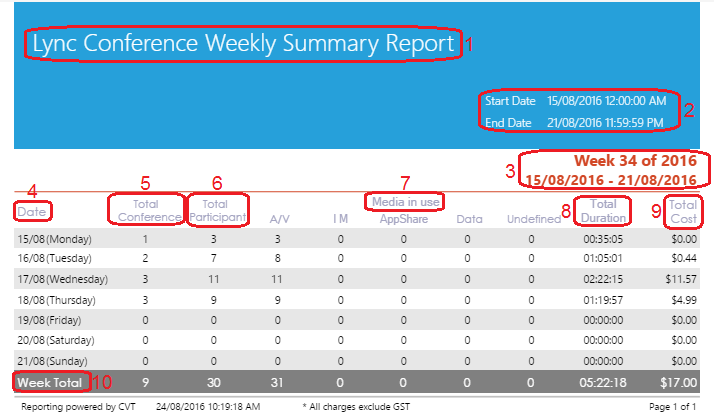Click the 15/08/2016 - 21/08/2016 date range
Screen dimensions: 714x419
611,180
